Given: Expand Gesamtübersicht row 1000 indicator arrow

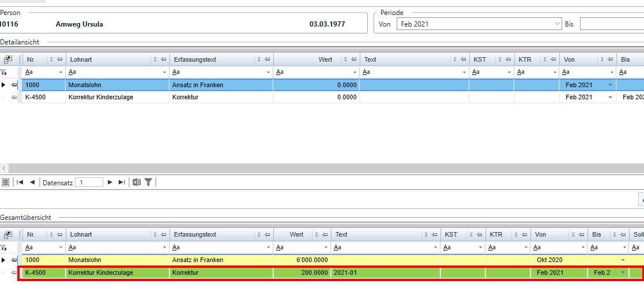Looking at the screenshot, I should coord(3,260).
